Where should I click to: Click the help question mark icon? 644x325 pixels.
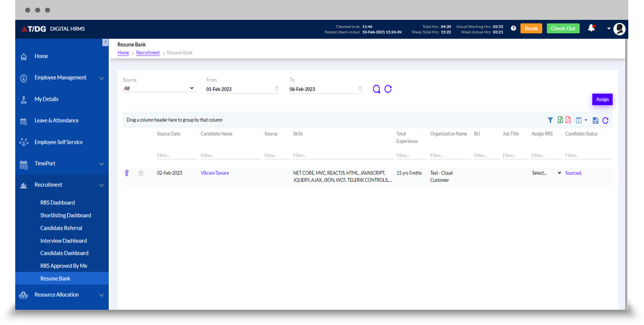click(x=513, y=29)
